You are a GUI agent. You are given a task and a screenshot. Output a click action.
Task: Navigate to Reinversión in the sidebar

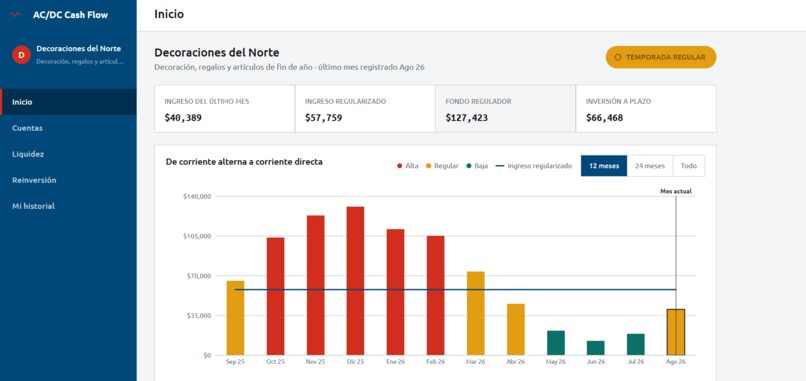click(x=68, y=180)
